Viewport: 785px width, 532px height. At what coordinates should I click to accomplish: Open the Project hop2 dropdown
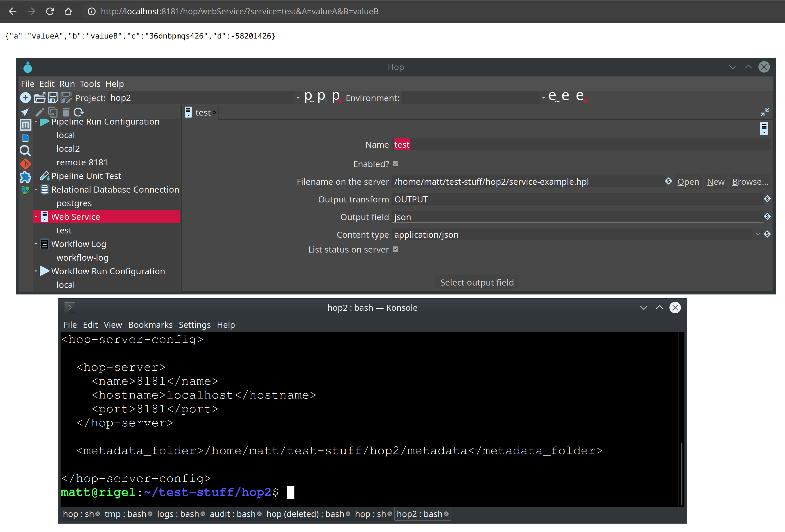[x=298, y=98]
